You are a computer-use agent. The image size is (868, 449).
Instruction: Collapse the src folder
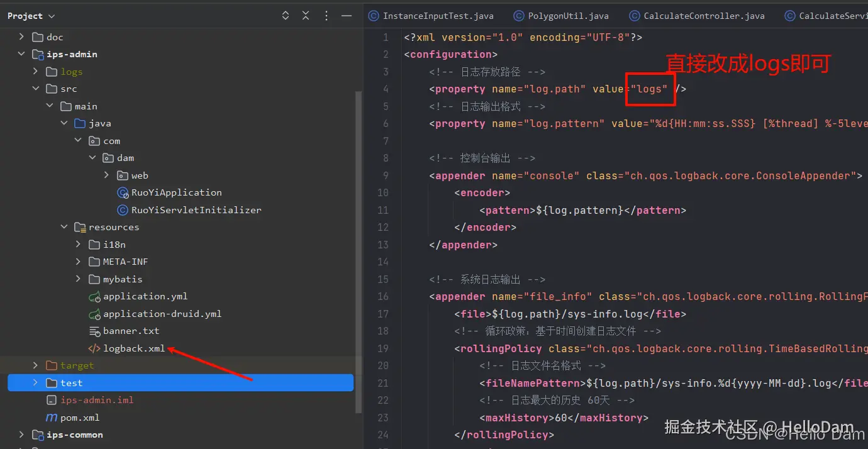pyautogui.click(x=36, y=89)
